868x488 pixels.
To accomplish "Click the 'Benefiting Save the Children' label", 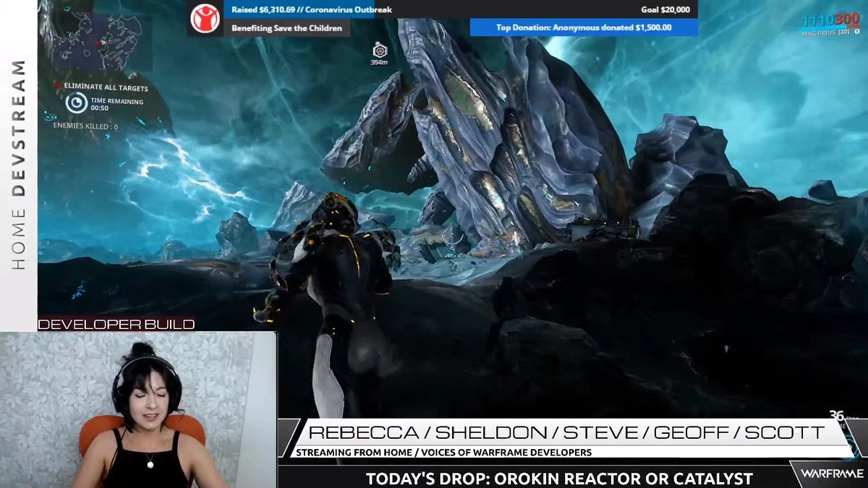I will (288, 28).
